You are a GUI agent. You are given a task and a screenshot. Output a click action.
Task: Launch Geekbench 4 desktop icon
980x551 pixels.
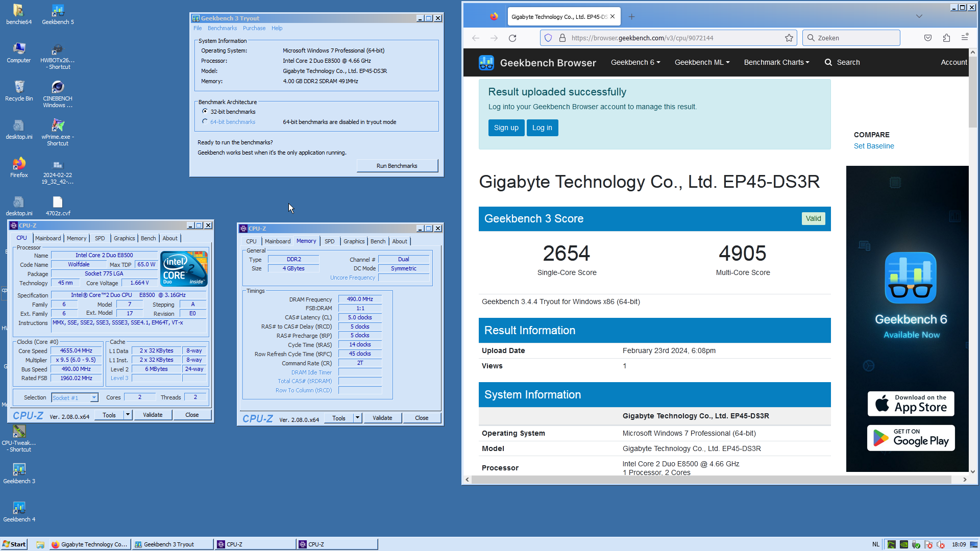(x=19, y=512)
